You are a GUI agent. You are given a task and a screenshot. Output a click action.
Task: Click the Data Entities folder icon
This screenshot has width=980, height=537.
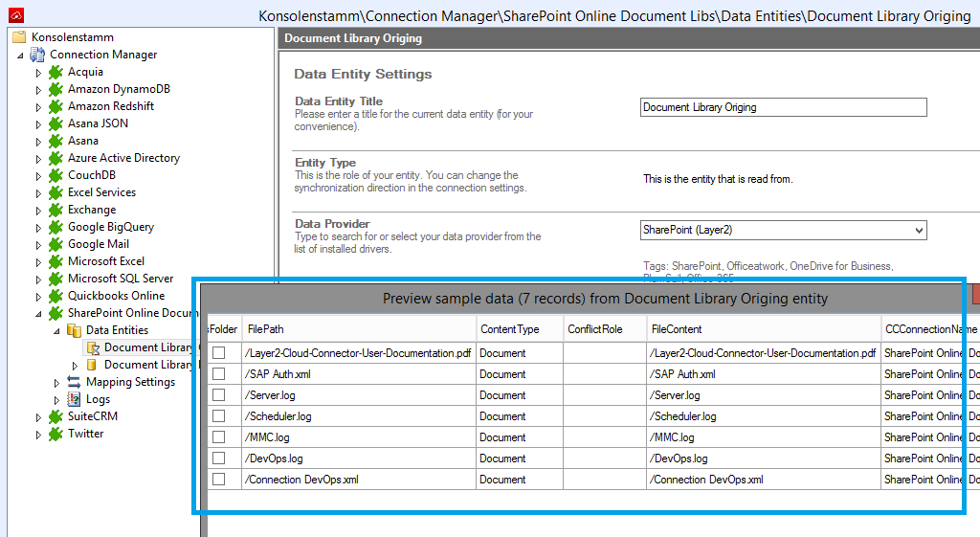[74, 330]
